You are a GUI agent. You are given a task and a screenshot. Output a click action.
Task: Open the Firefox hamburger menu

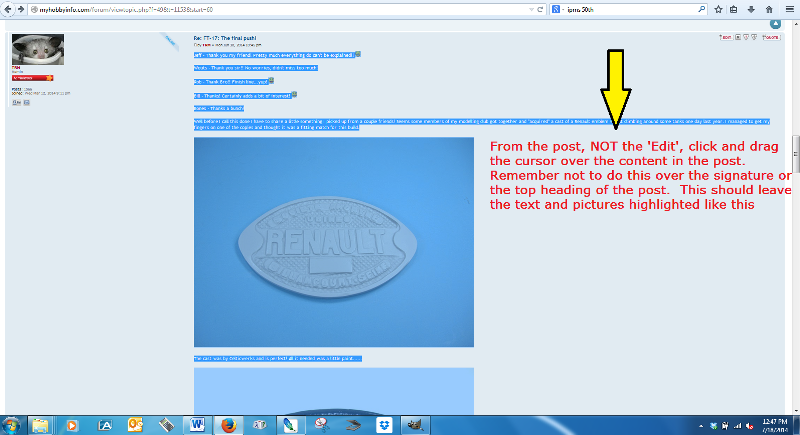789,9
